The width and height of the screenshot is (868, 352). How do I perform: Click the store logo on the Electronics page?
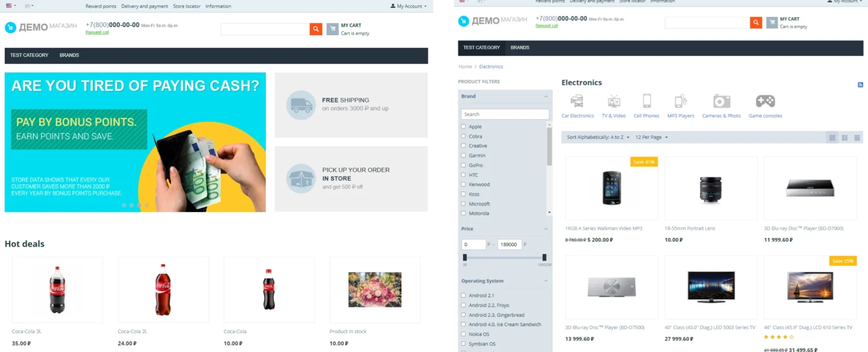click(492, 21)
